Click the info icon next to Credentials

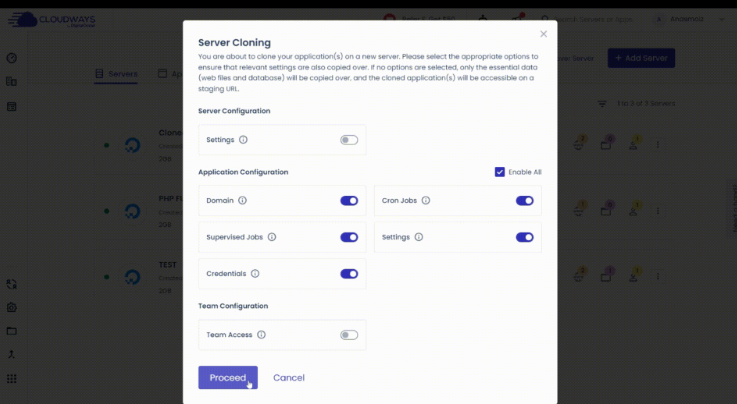point(255,274)
